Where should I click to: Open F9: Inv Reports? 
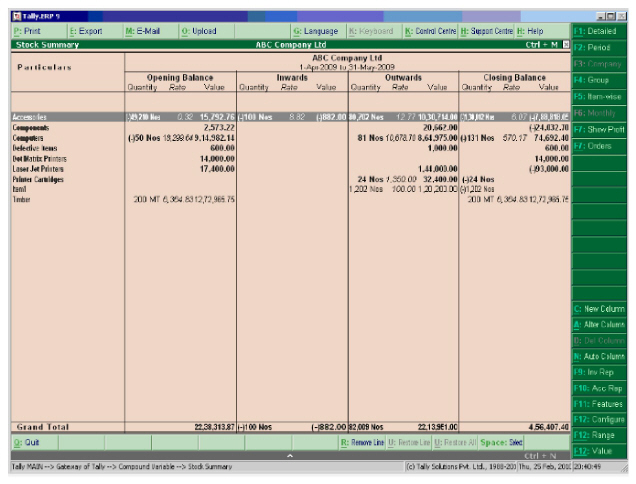coord(599,372)
